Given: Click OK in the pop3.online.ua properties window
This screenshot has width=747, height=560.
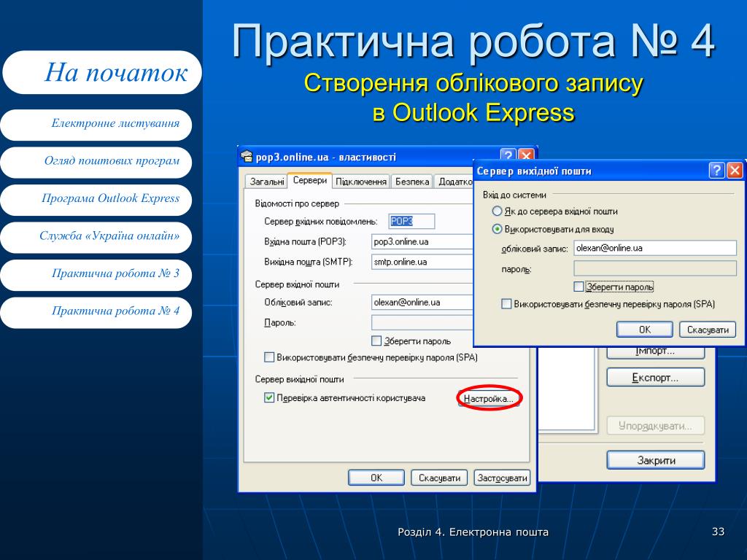Looking at the screenshot, I should (x=376, y=478).
